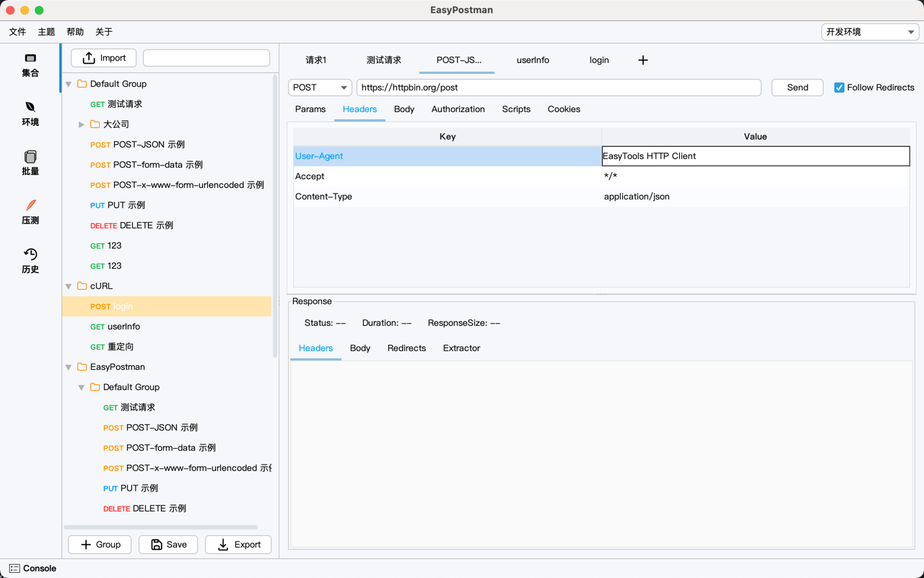
Task: Open the 批量 batch sidebar panel
Action: point(30,163)
